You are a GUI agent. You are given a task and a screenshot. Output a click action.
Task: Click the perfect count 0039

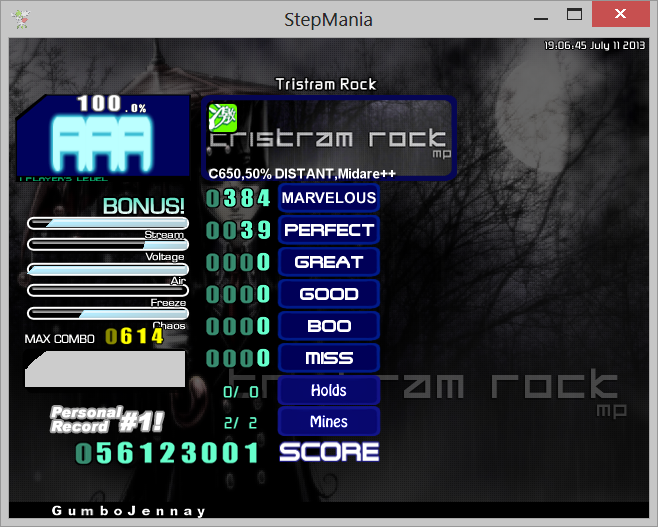238,230
